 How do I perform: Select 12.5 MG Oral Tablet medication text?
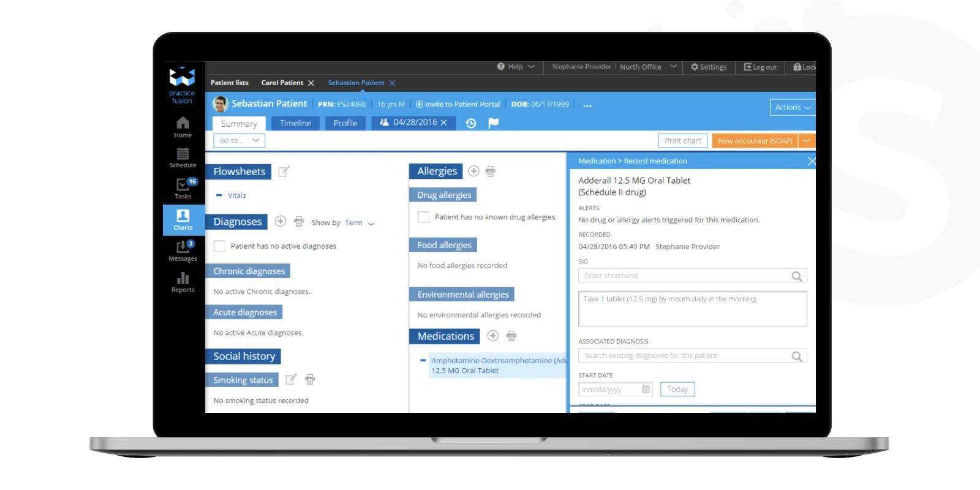click(x=465, y=371)
